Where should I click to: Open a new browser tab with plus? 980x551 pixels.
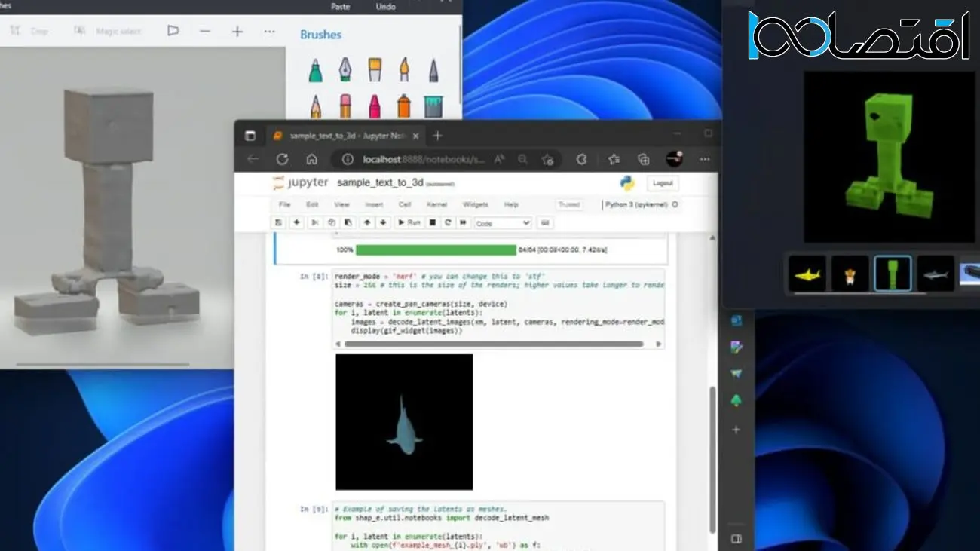437,136
